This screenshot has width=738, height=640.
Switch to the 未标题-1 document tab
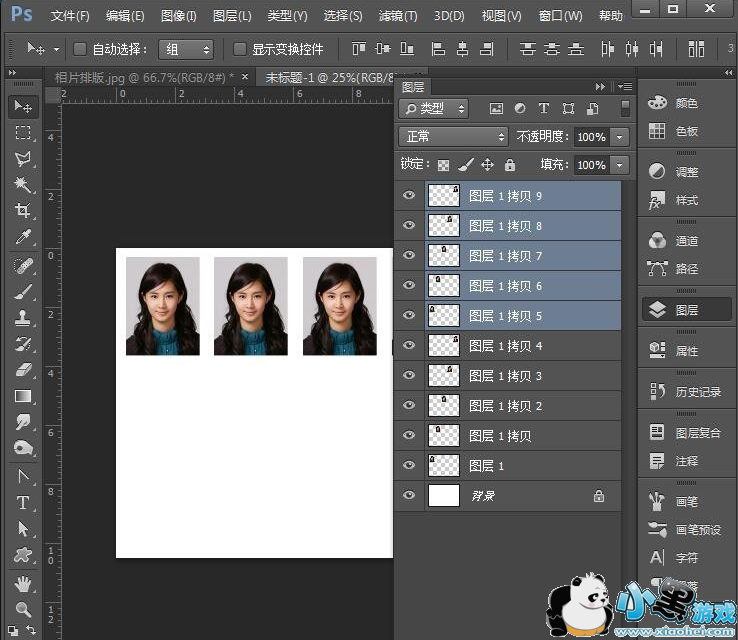[x=312, y=77]
